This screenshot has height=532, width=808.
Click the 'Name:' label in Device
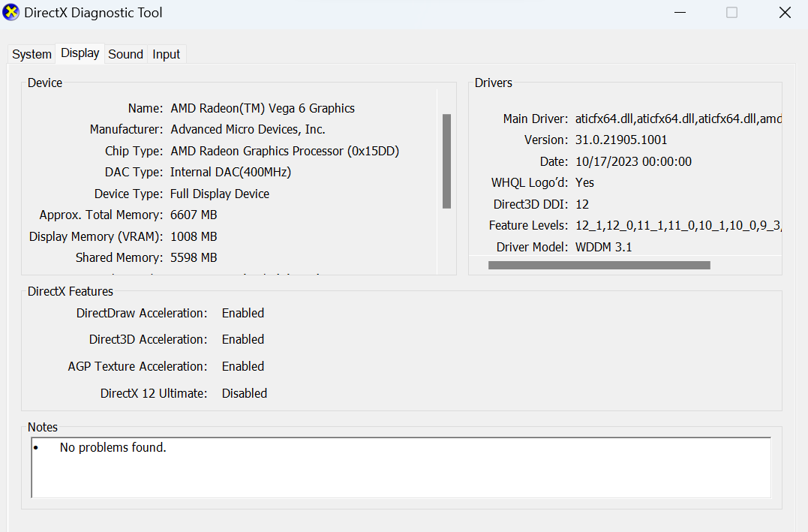tap(146, 108)
